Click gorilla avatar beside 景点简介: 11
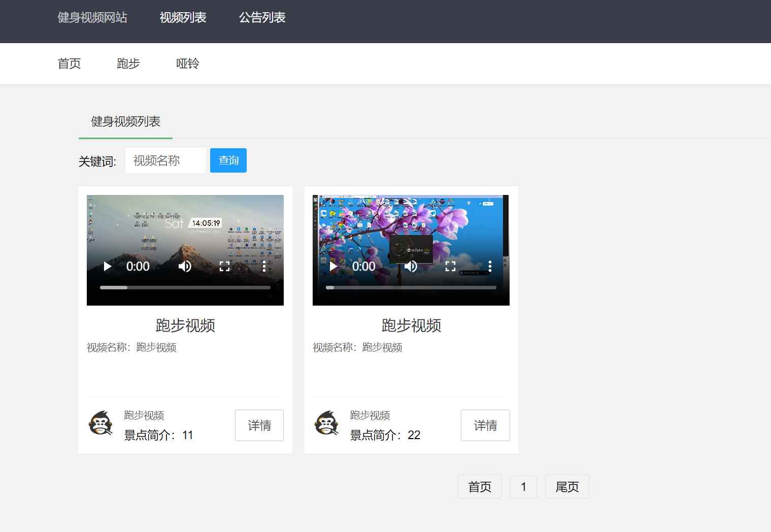This screenshot has width=771, height=532. tap(101, 423)
